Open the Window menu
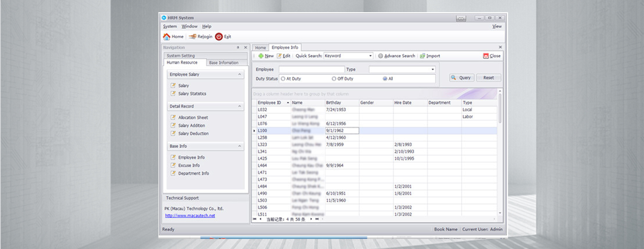Image resolution: width=644 pixels, height=249 pixels. [189, 26]
